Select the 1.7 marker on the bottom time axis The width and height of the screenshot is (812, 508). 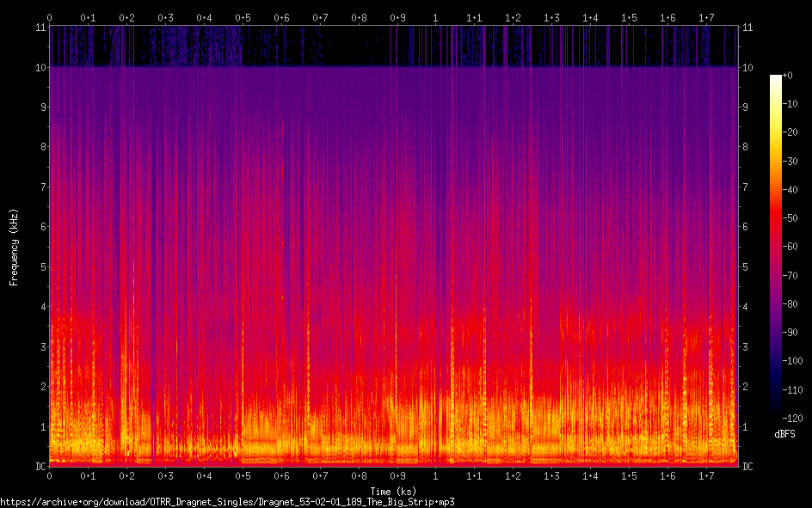(x=706, y=476)
